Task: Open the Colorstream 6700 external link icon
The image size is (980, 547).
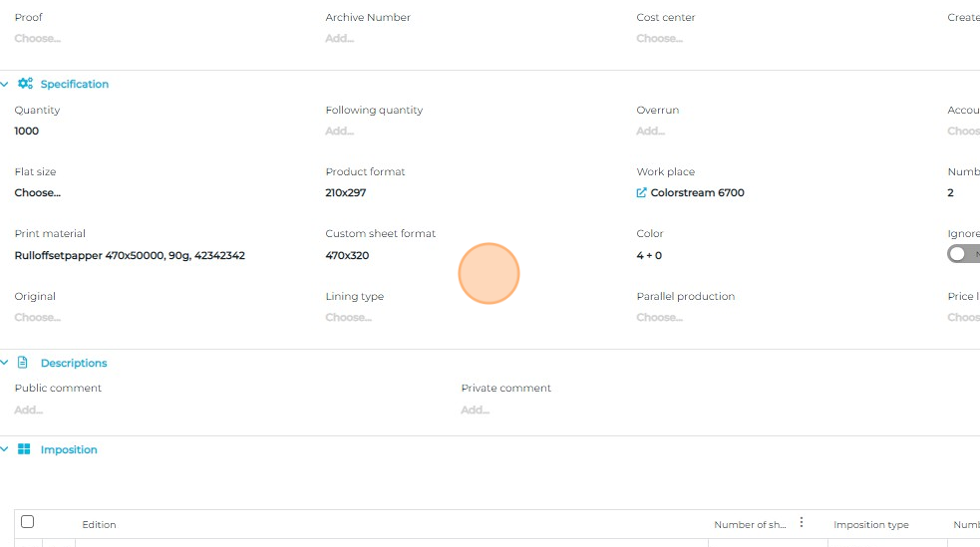Action: (641, 192)
